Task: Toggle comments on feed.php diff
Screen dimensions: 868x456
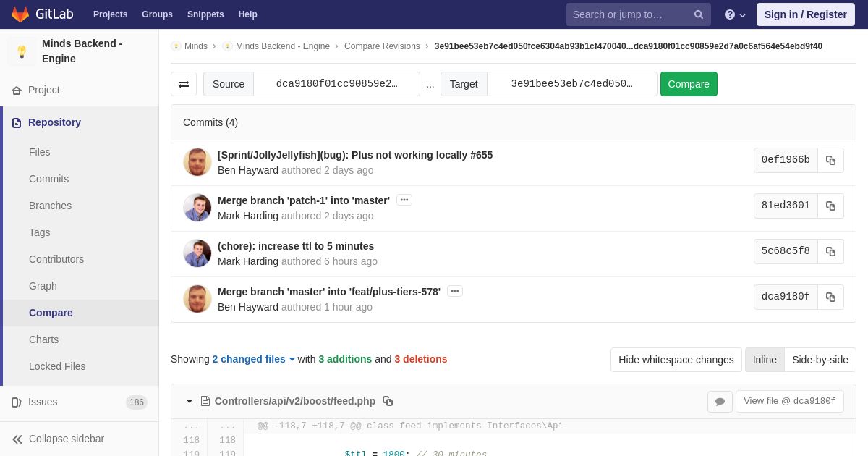Action: pos(720,402)
